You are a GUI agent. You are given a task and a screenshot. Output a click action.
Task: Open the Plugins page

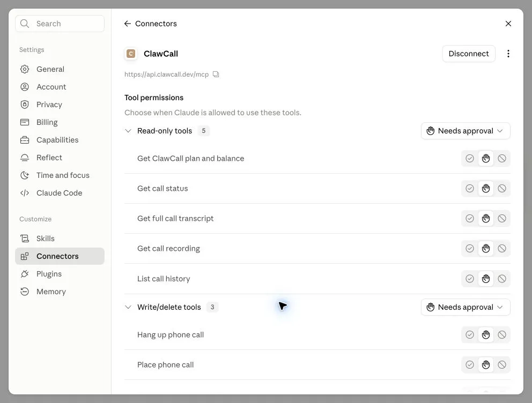tap(60, 274)
